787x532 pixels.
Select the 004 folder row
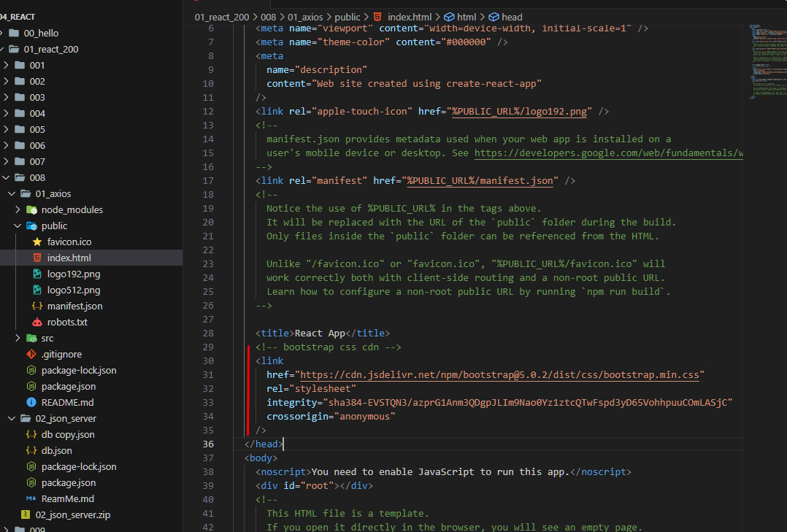(91, 113)
